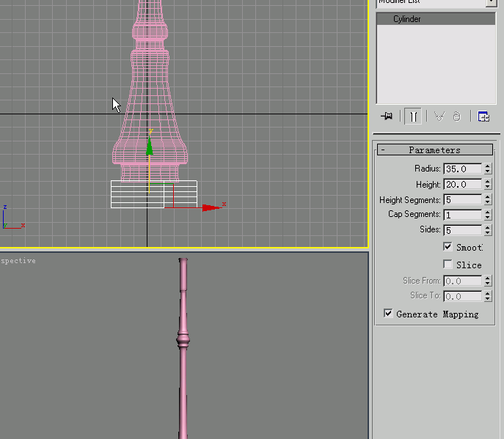Click the Pin Stack icon
The width and height of the screenshot is (504, 439).
pos(387,116)
